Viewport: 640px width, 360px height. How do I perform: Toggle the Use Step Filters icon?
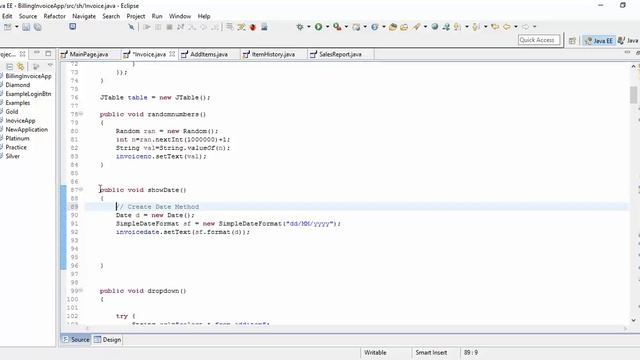(x=241, y=27)
